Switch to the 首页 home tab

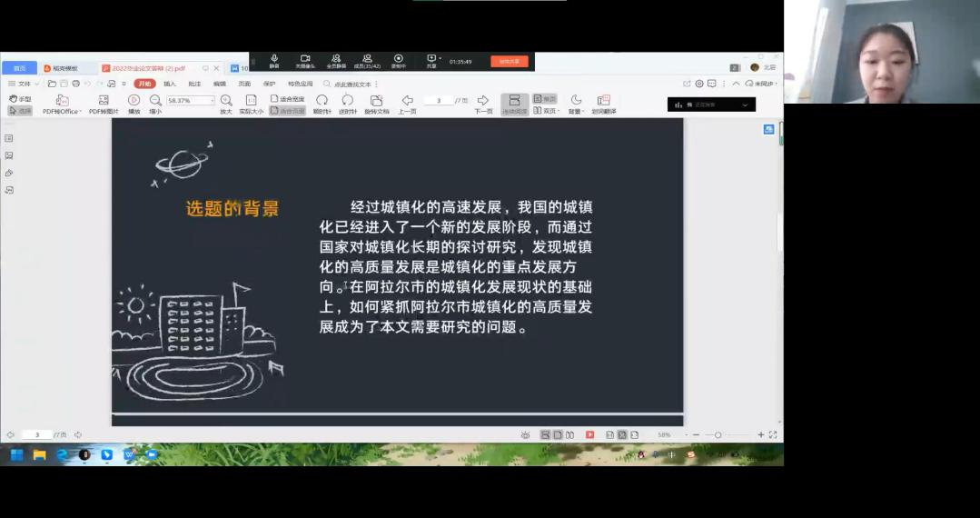[19, 68]
